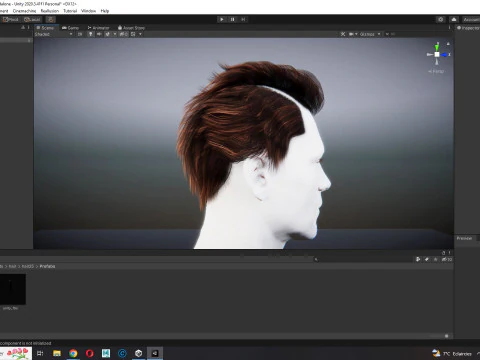Select the prefab thumbnail in the Project window
This screenshot has width=480, height=360.
tap(13, 289)
